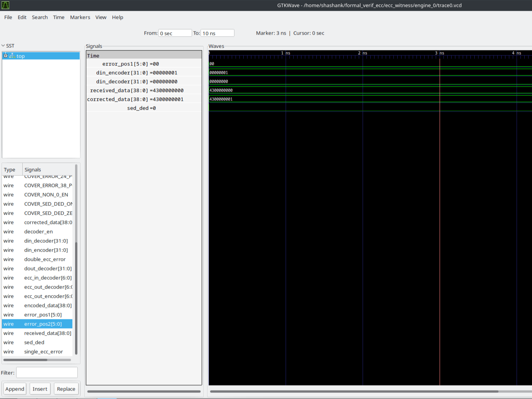Expand the "top" node using the plus box

[5, 56]
